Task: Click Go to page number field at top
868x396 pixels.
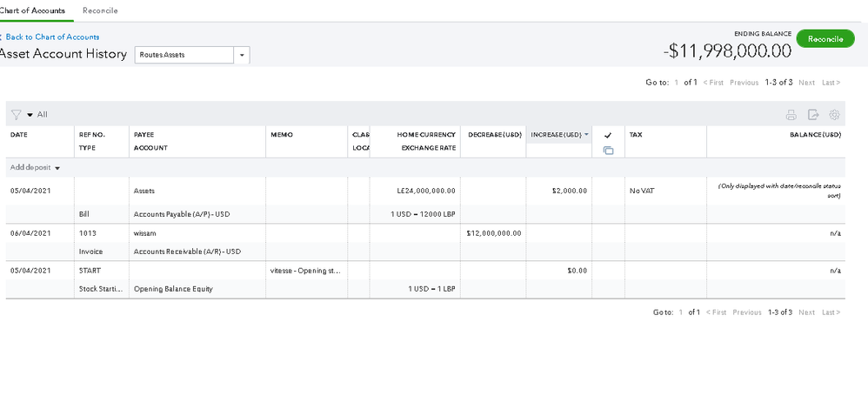Action: pyautogui.click(x=677, y=83)
